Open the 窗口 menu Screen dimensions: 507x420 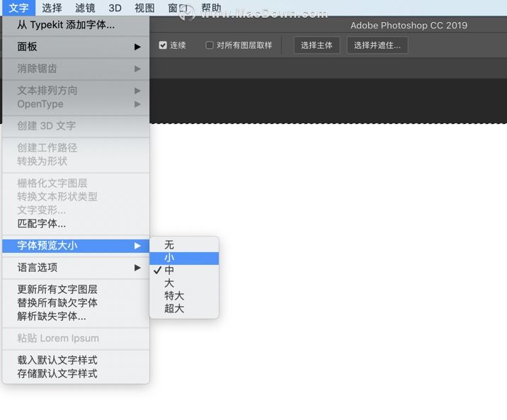tap(178, 7)
